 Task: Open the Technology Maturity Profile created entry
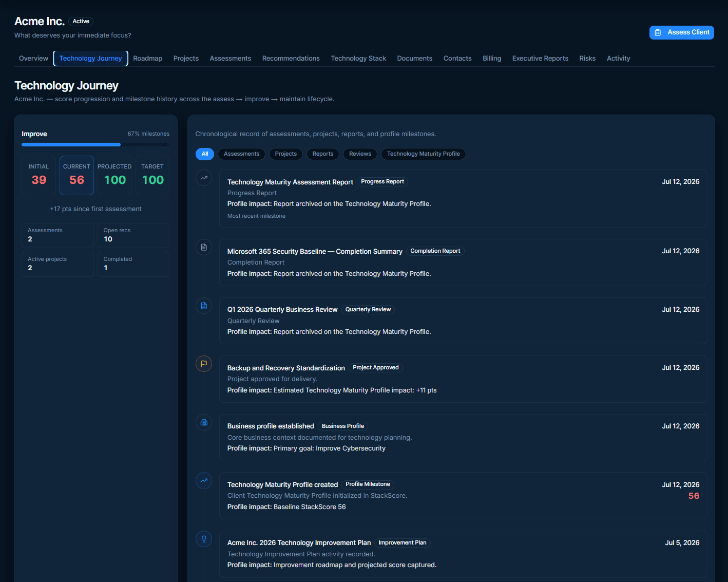[463, 496]
